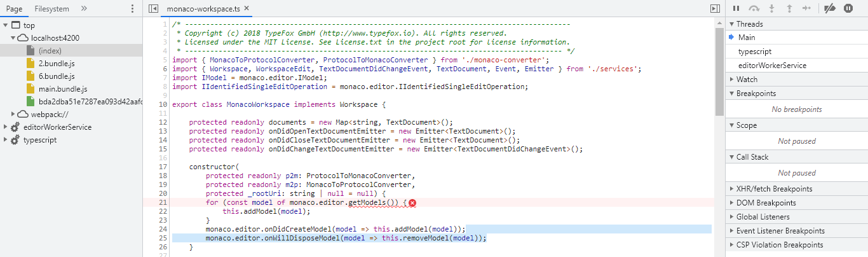868x257 pixels.
Task: Pause script execution
Action: pos(736,8)
